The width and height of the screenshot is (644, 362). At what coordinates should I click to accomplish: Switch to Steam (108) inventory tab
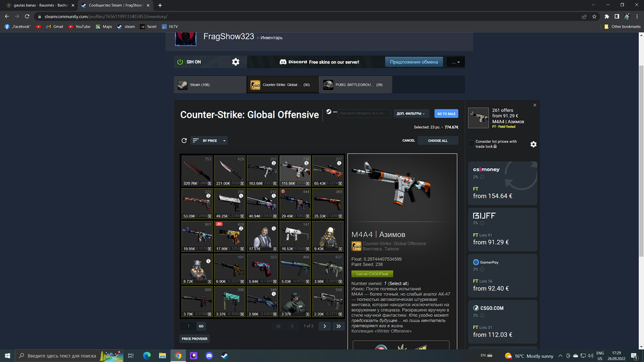pos(210,84)
